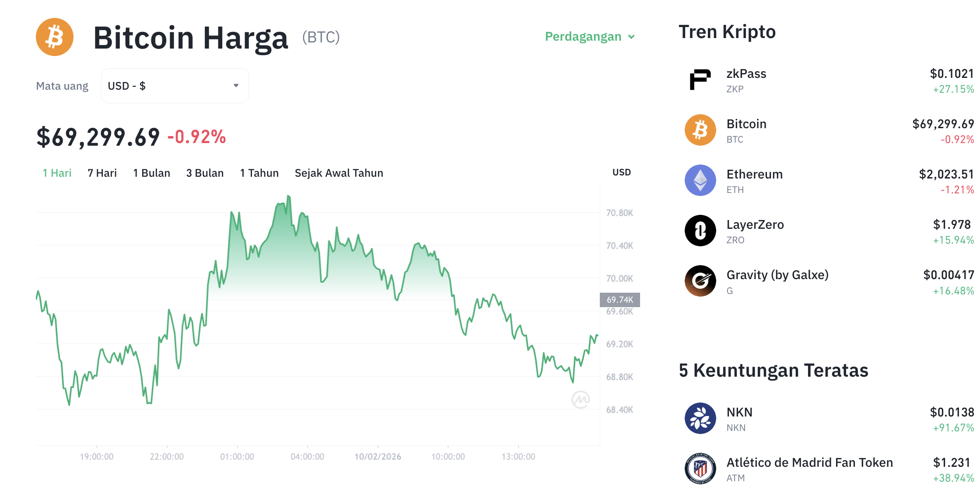This screenshot has height=490, width=980.
Task: Open the USD - $ currency dropdown
Action: coord(175,86)
